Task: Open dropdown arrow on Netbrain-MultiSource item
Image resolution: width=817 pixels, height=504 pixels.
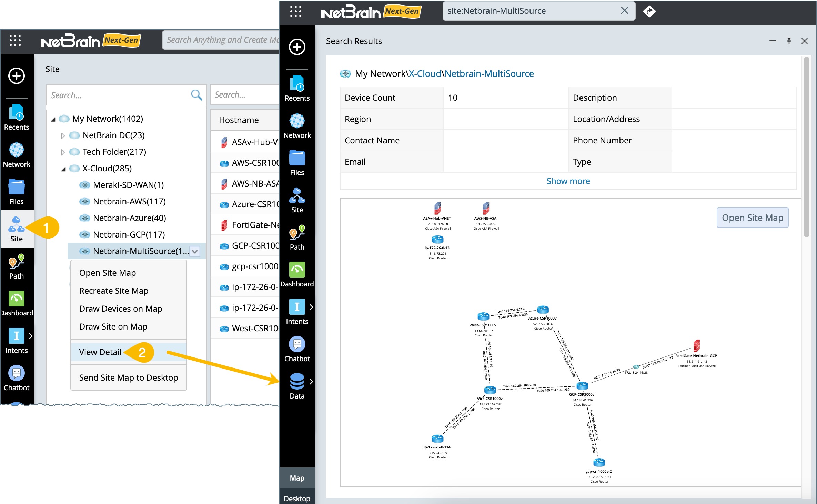Action: coord(195,251)
